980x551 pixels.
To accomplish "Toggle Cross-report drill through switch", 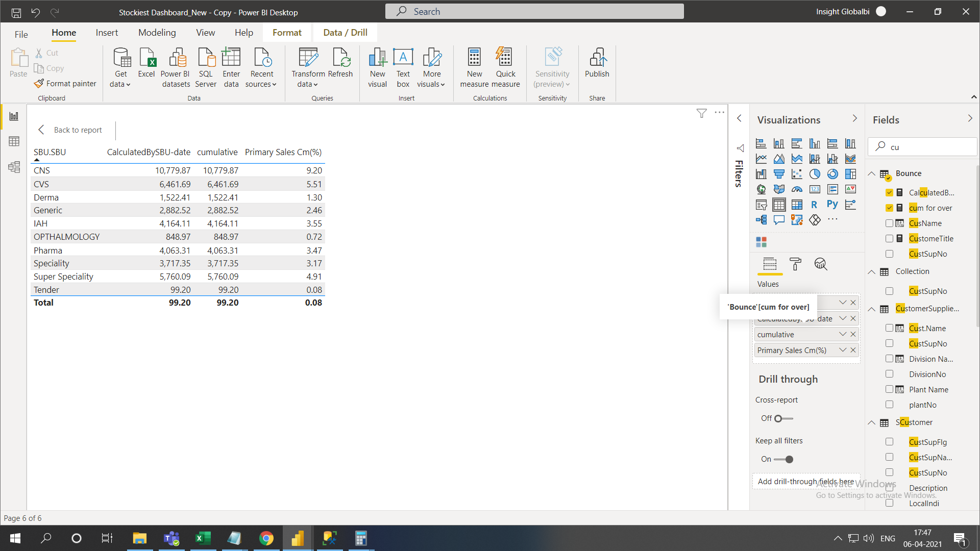I will (x=783, y=418).
